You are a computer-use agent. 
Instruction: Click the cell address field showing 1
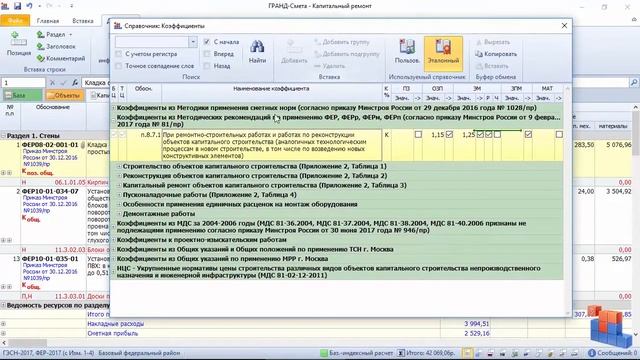point(23,83)
